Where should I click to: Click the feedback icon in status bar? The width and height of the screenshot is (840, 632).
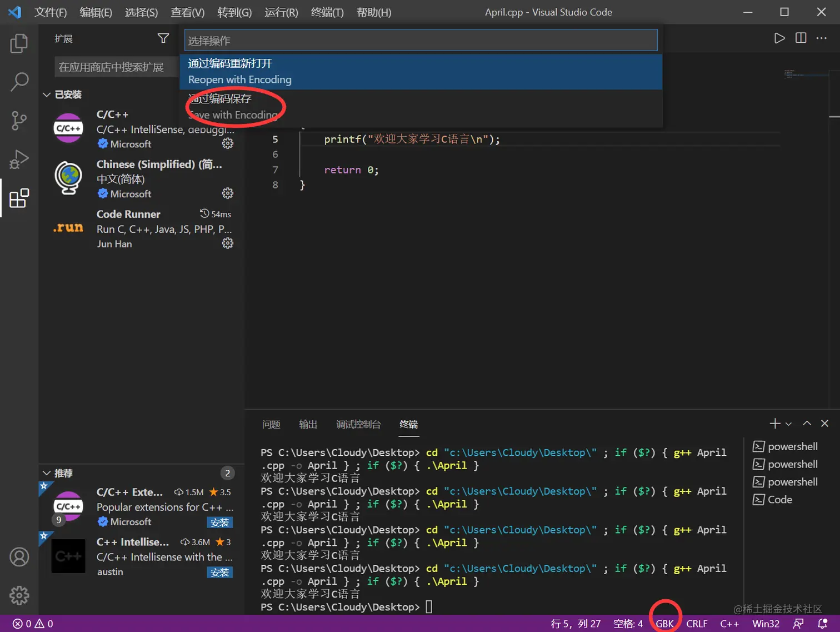798,624
